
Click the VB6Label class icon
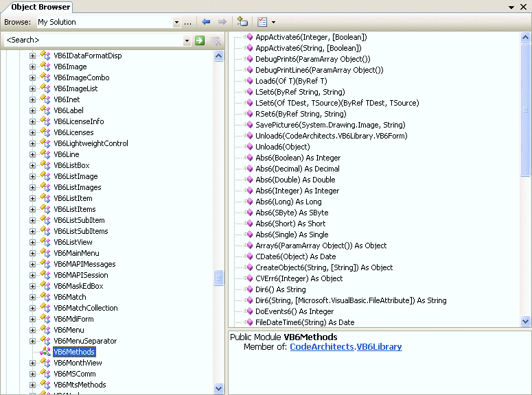click(45, 110)
